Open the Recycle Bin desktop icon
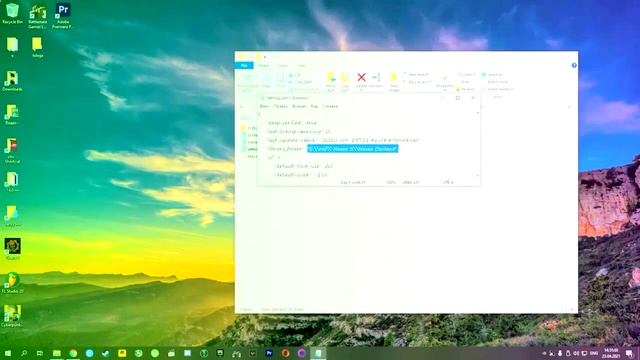640x360 pixels. [12, 13]
